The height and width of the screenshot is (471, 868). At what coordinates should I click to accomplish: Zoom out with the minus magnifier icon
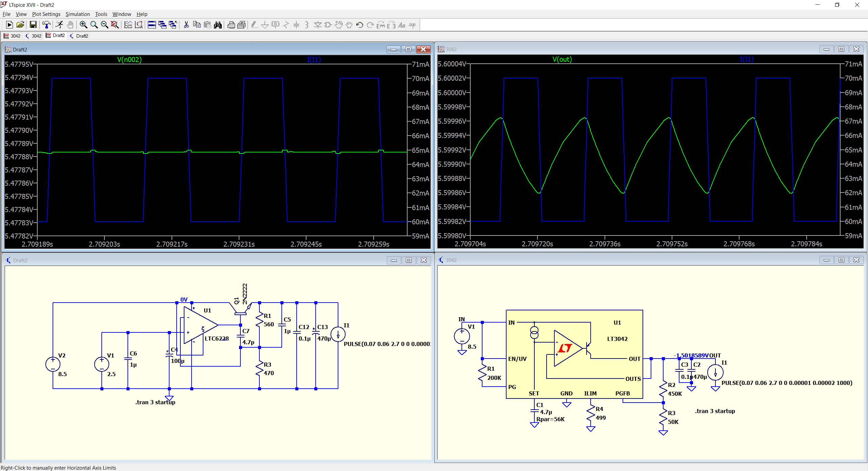pos(104,25)
